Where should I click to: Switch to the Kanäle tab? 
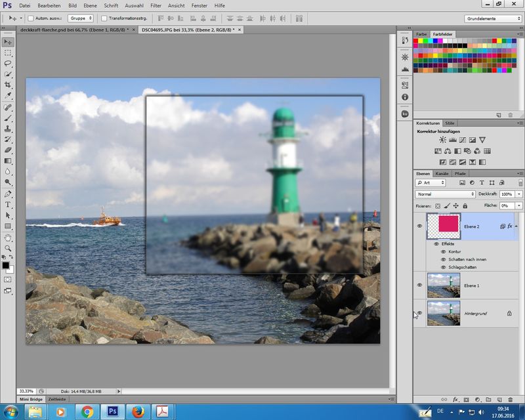click(x=442, y=173)
